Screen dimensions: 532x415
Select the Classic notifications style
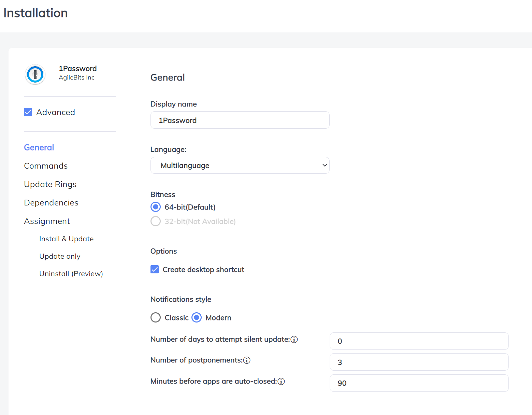coord(156,318)
